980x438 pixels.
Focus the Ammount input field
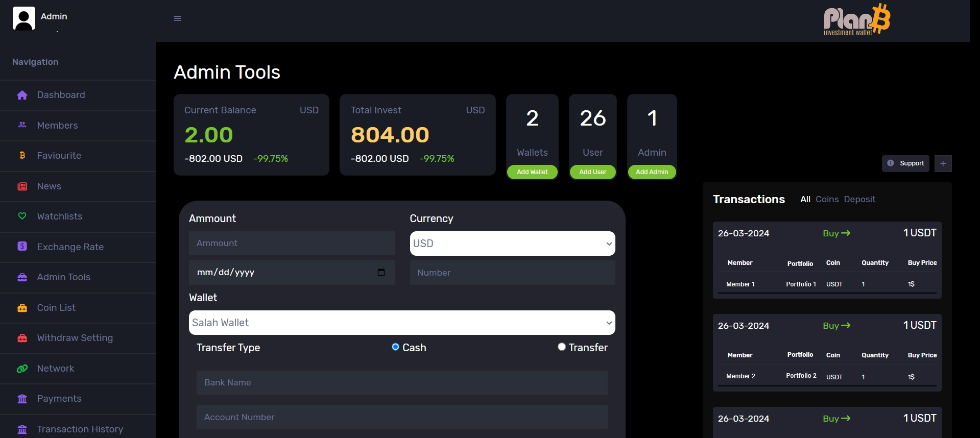[292, 244]
